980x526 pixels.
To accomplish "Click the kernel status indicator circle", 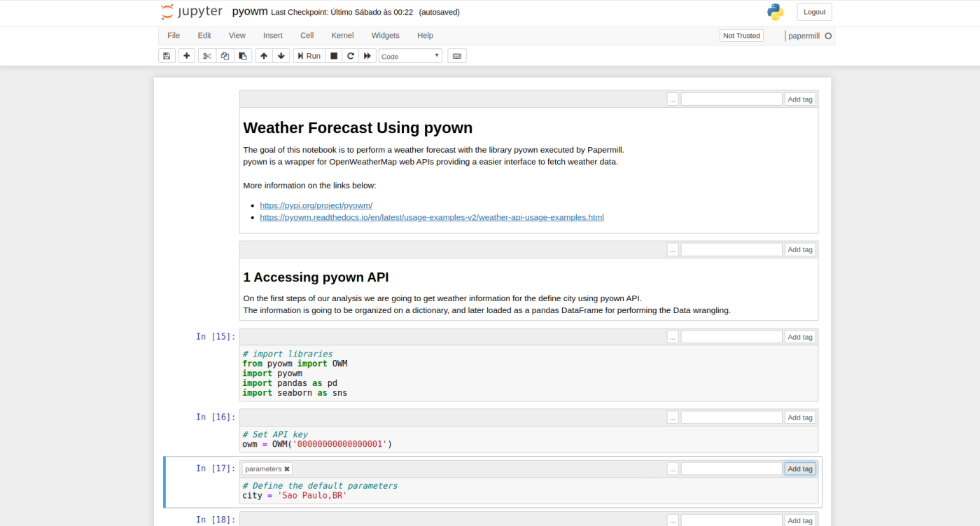I will [x=827, y=36].
